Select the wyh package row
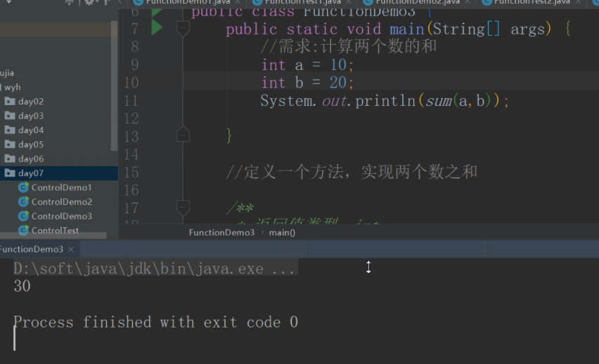Image resolution: width=599 pixels, height=364 pixels. (11, 88)
